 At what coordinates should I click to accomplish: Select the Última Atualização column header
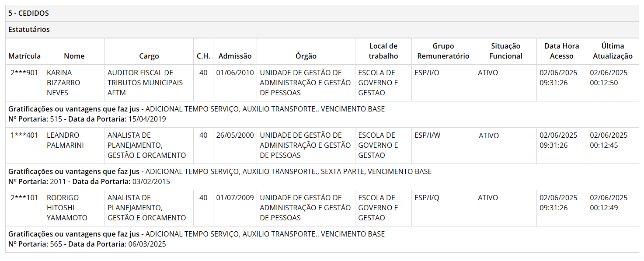click(x=613, y=51)
